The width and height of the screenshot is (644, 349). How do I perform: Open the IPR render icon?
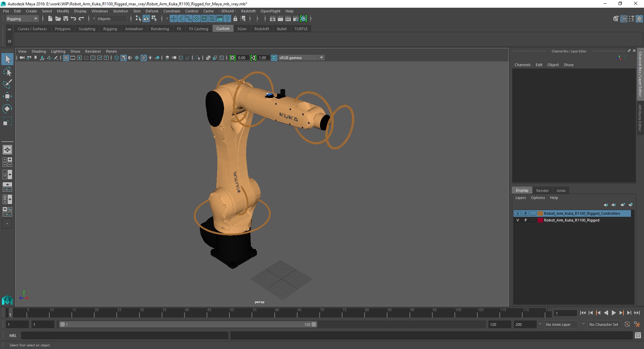tap(288, 19)
